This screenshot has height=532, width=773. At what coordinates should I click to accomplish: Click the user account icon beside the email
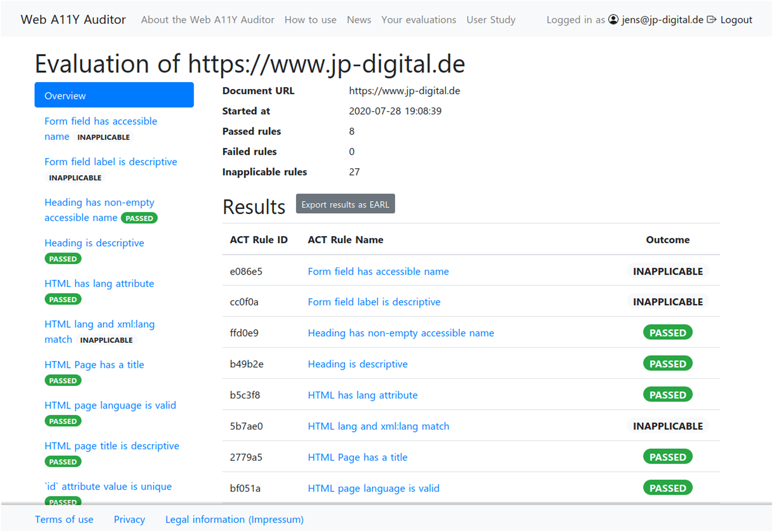613,20
